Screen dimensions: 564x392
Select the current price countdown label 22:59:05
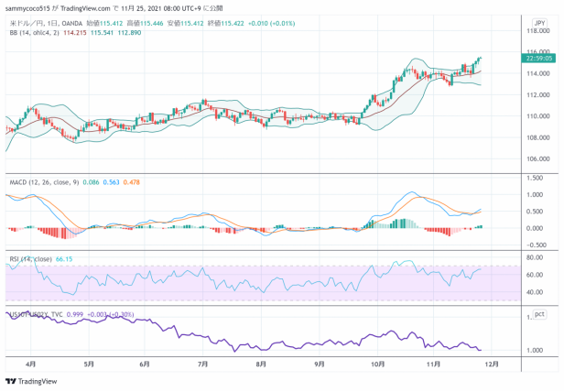point(537,58)
